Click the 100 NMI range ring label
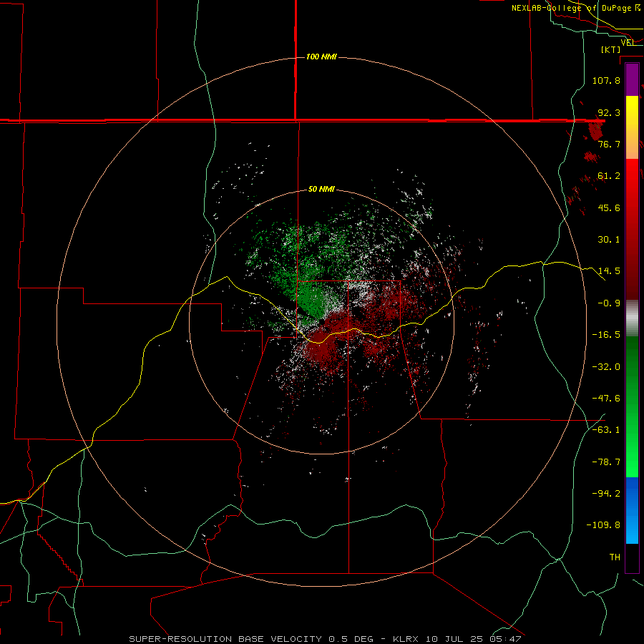The height and width of the screenshot is (644, 644). coord(321,57)
